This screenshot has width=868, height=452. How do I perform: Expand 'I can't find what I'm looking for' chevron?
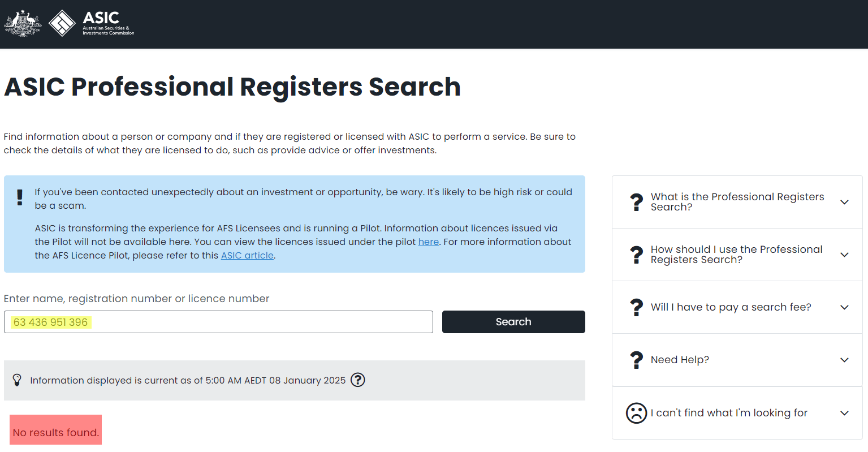844,413
